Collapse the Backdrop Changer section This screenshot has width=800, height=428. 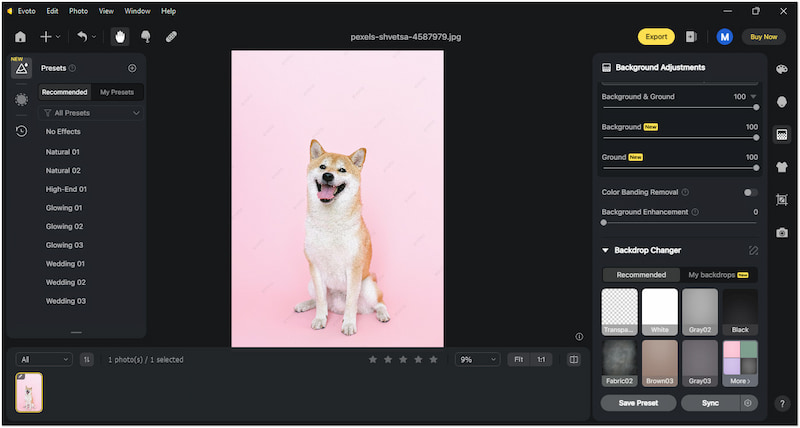coord(605,250)
